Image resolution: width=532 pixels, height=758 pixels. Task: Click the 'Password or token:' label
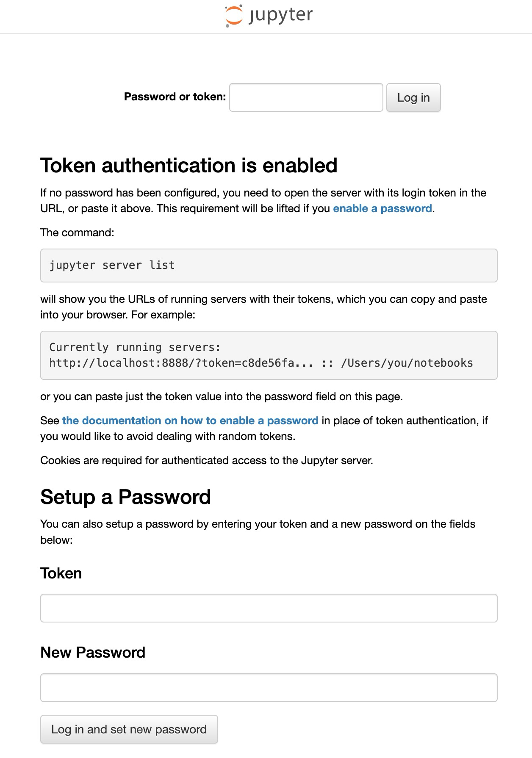point(175,97)
